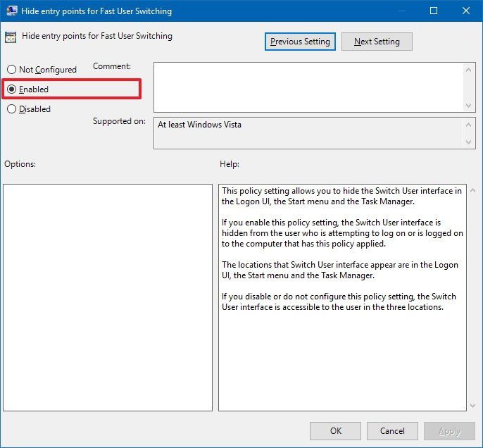Click inside the Comment text box
This screenshot has width=483, height=448.
click(308, 87)
